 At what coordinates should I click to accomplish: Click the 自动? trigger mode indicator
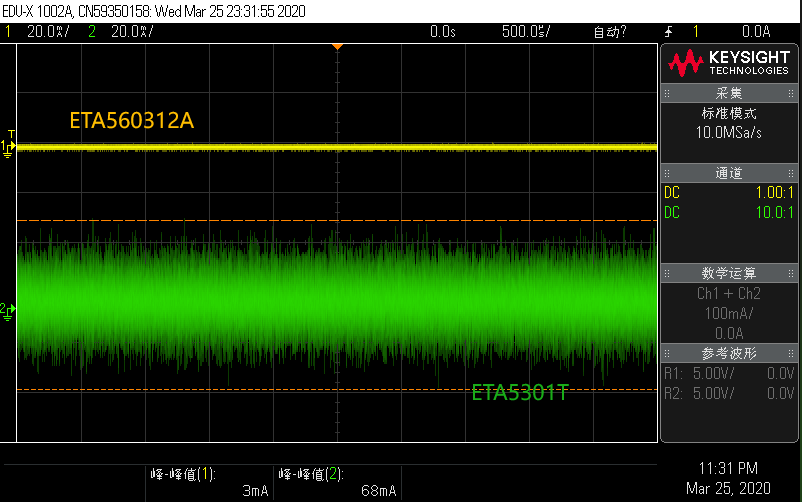[610, 32]
